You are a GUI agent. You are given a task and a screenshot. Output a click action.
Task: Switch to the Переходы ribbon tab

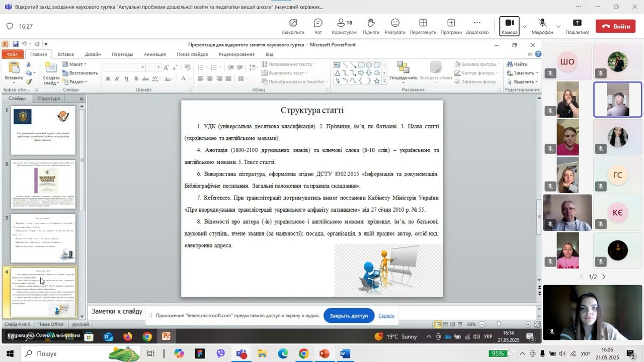point(122,54)
